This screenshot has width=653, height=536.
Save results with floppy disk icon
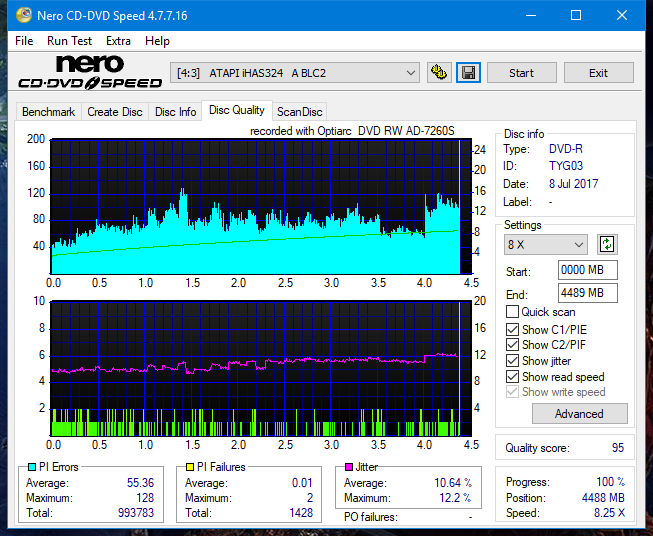click(x=469, y=73)
